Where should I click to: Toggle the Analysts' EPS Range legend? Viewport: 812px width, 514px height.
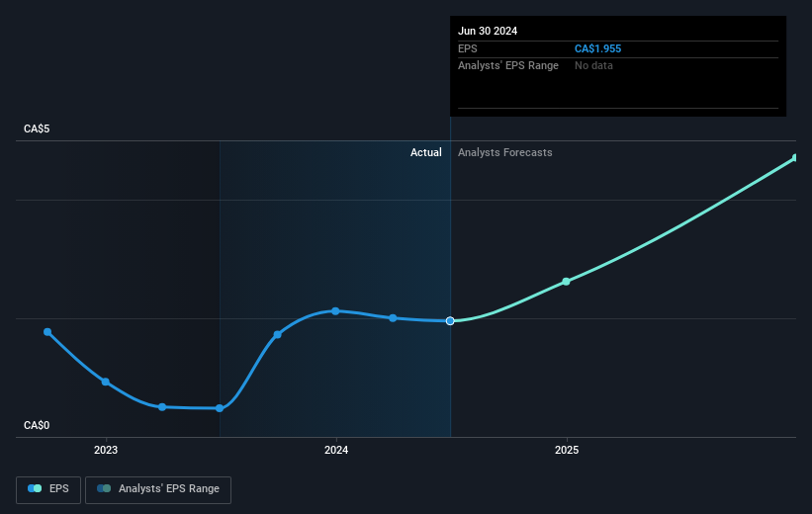click(x=158, y=489)
